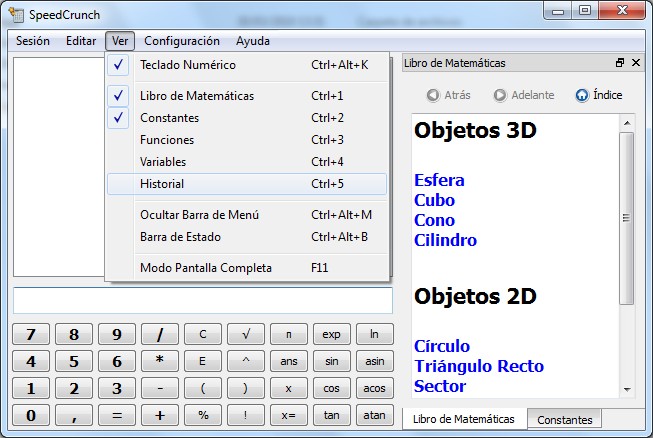653x438 pixels.
Task: Uncheck Libro de Matemáticas menu item
Action: [x=247, y=96]
